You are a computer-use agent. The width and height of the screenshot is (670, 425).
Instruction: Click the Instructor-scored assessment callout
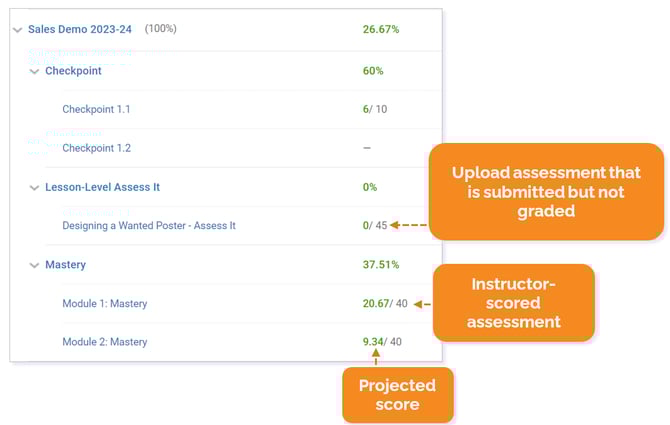pos(513,303)
